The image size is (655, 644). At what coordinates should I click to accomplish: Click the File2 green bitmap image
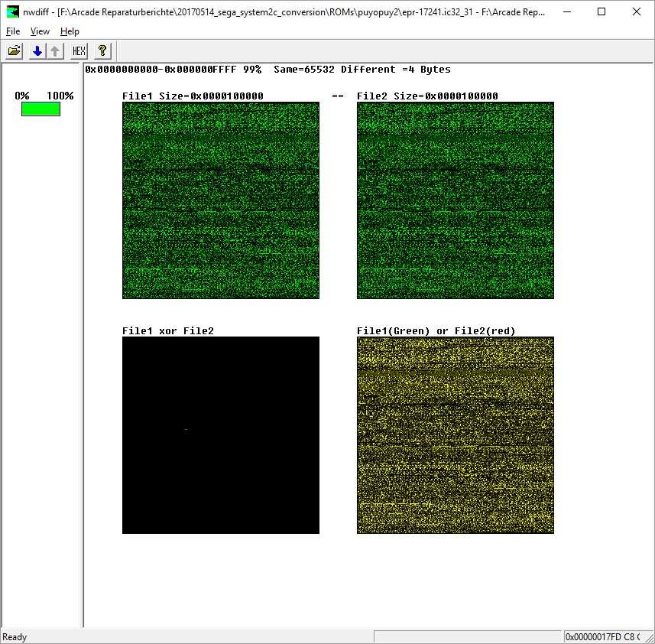(455, 200)
